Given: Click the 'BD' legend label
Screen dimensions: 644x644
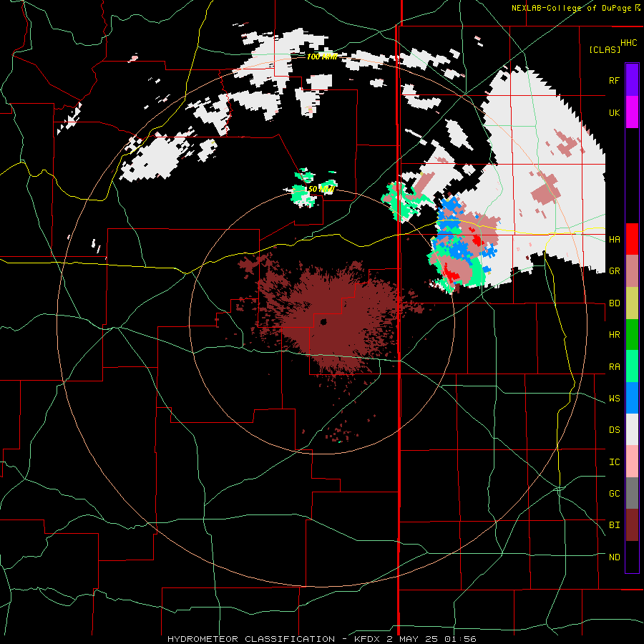Looking at the screenshot, I should (x=614, y=303).
